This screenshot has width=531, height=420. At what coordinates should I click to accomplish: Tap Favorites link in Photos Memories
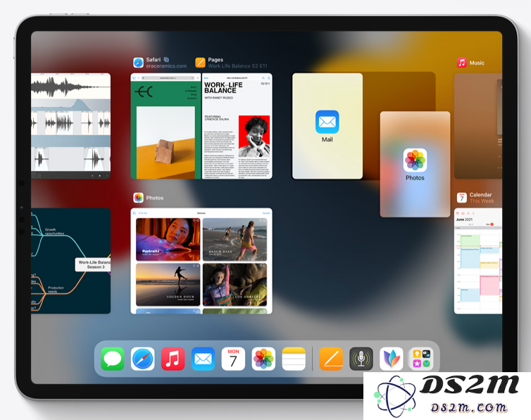coord(266,213)
